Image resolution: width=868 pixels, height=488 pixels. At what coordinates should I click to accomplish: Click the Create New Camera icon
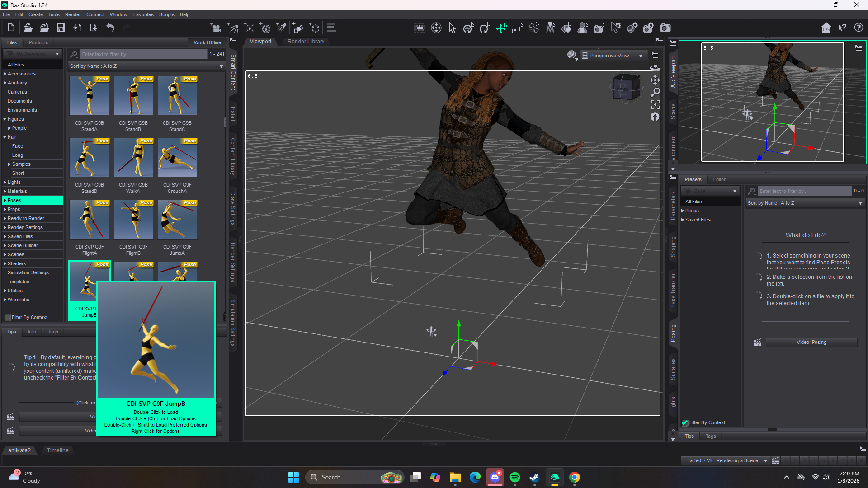(x=216, y=28)
